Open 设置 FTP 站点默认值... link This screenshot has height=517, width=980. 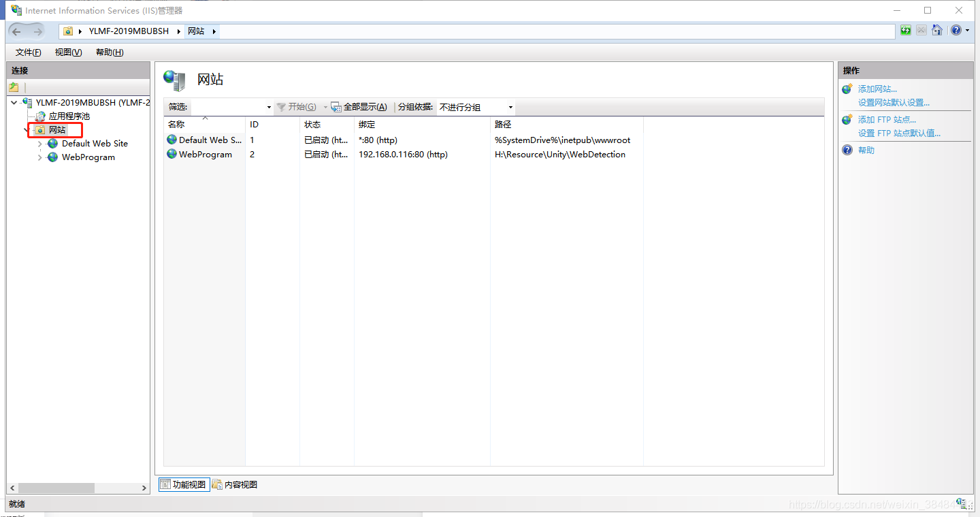(899, 133)
